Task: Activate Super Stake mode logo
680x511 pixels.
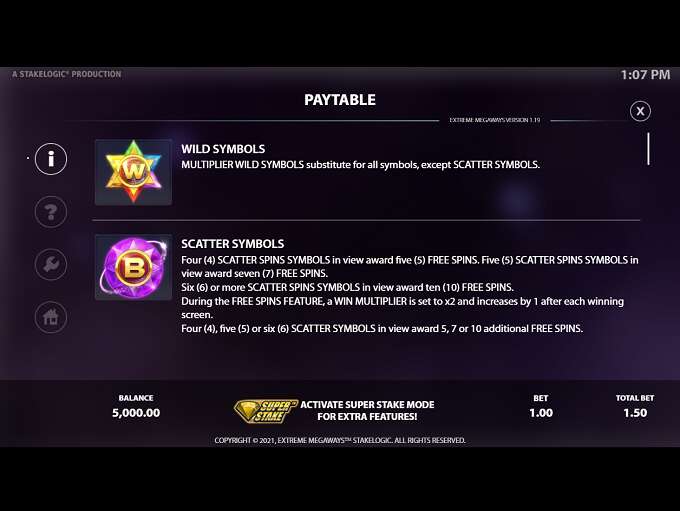Action: click(x=266, y=411)
